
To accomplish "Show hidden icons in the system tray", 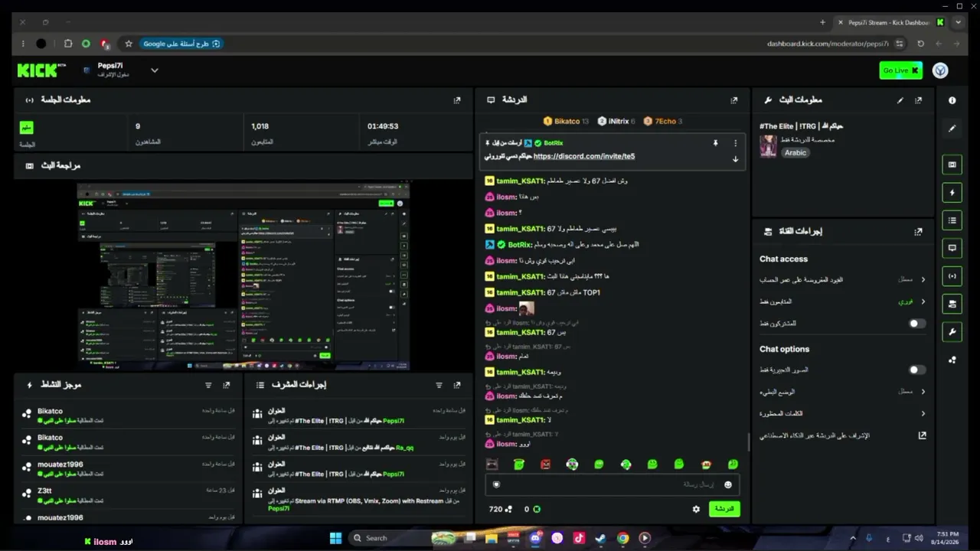I will [x=853, y=538].
